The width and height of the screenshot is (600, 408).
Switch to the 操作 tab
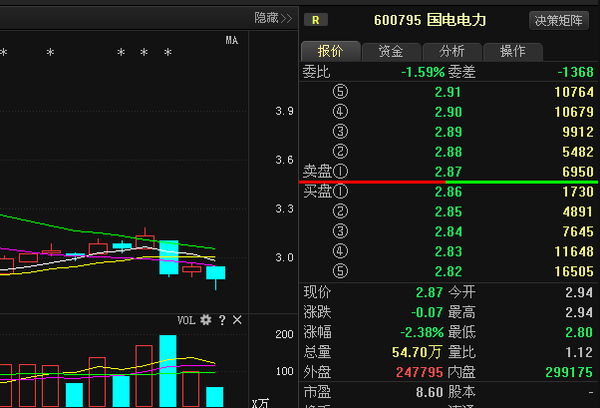(513, 51)
